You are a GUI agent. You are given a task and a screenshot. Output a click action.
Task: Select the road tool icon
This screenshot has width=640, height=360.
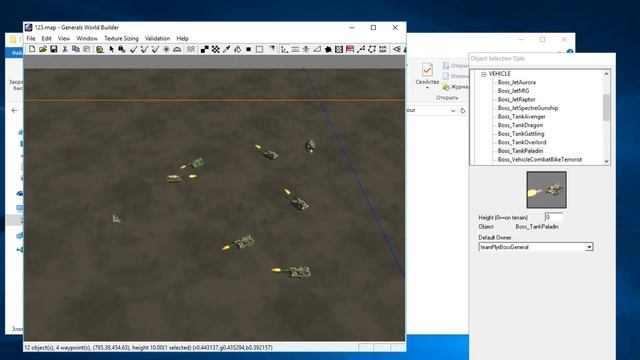[295, 49]
